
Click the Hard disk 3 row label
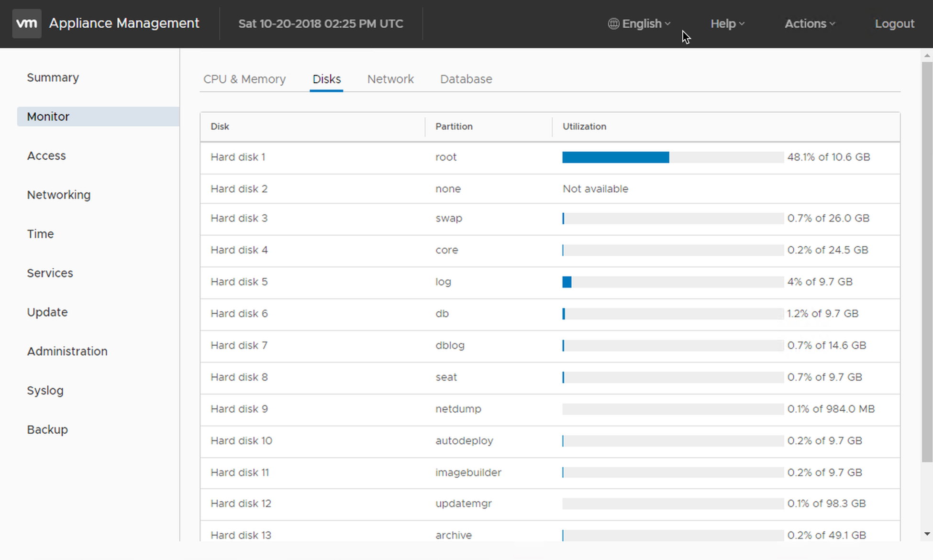[239, 219]
